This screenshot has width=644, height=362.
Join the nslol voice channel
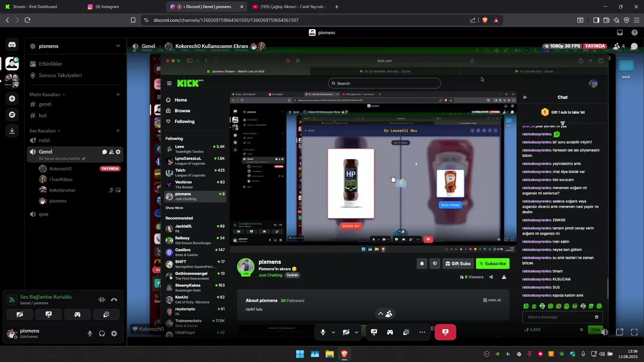click(75, 140)
